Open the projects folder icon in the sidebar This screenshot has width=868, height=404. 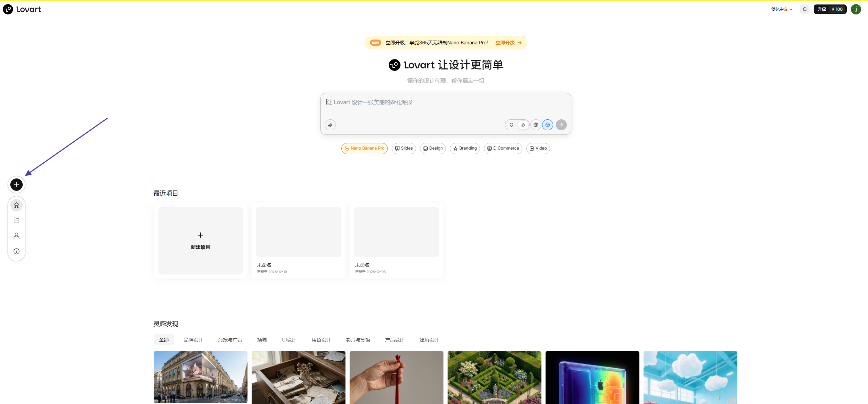click(16, 220)
